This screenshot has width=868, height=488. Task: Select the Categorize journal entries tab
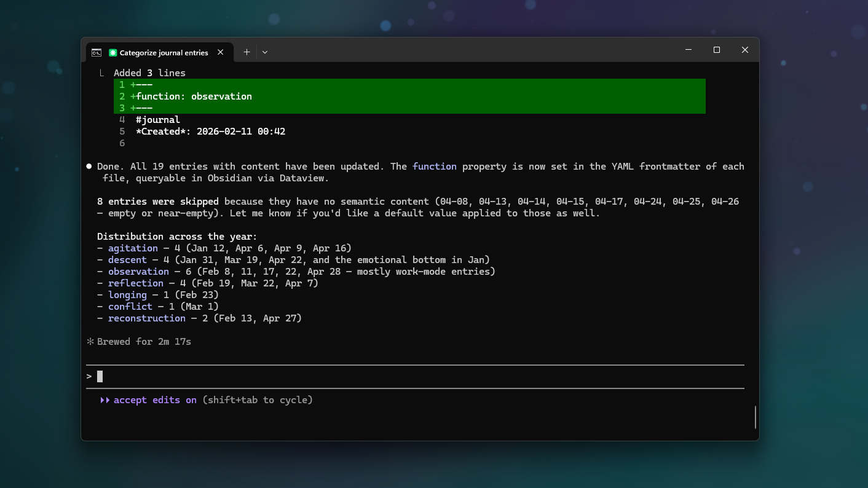[x=159, y=52]
